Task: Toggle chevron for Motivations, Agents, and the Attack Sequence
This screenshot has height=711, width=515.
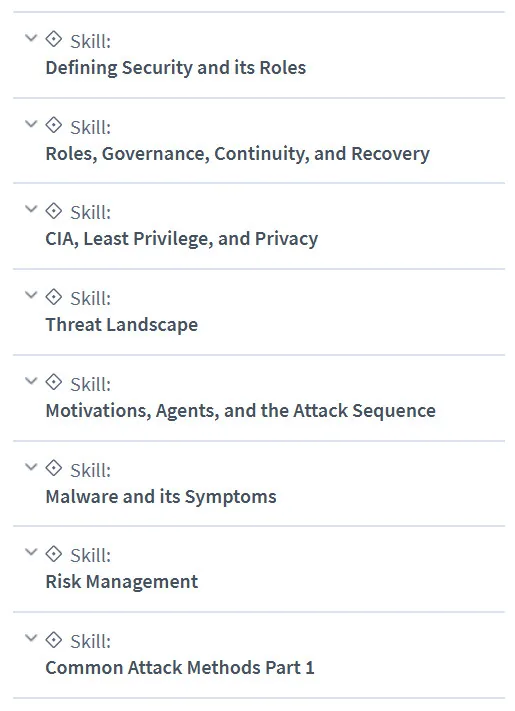Action: coord(31,380)
